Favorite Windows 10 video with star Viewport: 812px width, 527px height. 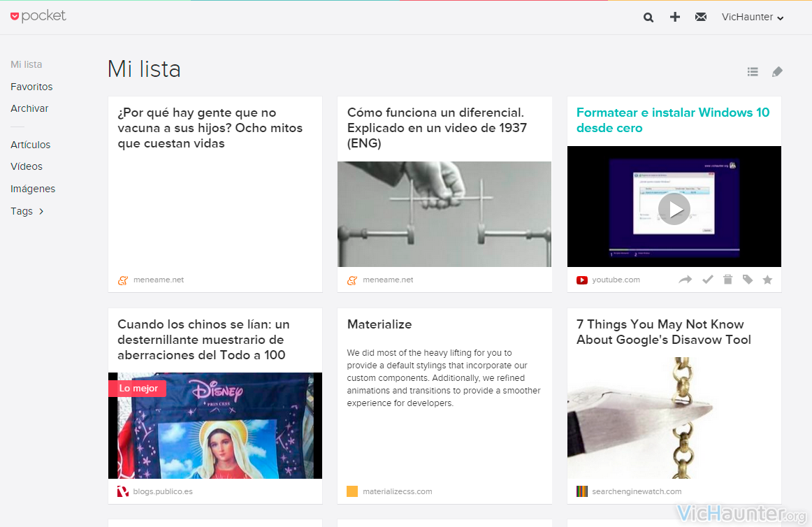pyautogui.click(x=767, y=280)
